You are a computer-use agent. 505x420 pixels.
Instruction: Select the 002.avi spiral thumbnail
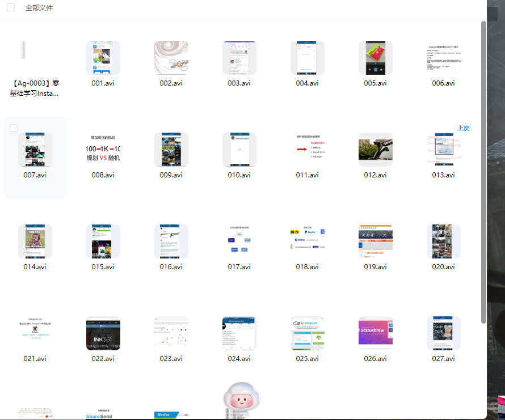(x=171, y=58)
